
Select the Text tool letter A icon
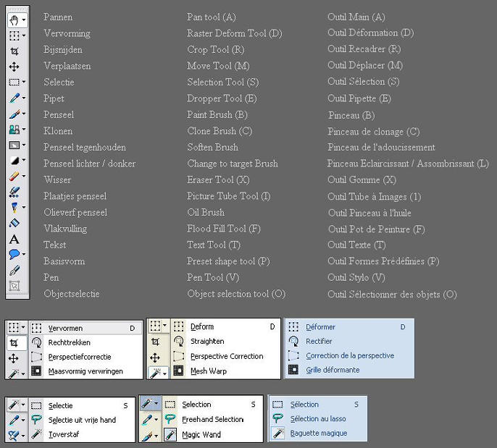tap(14, 239)
